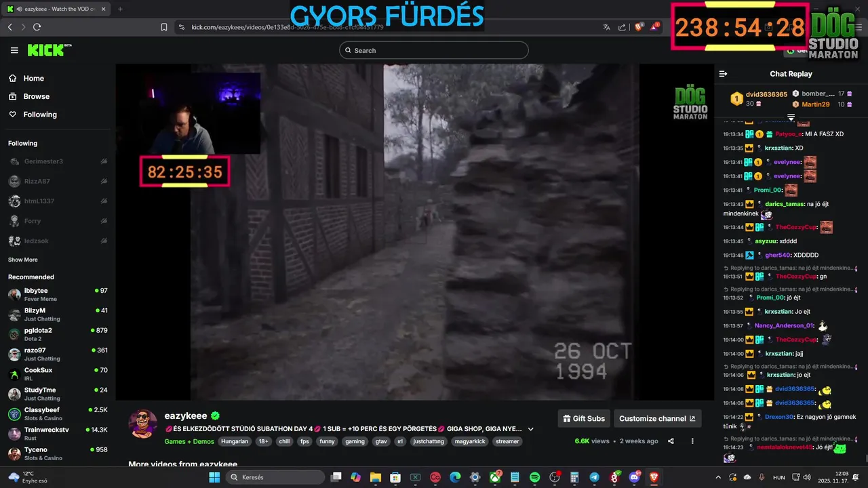Collapse the Chat Replay panel
The image size is (868, 488).
(723, 74)
